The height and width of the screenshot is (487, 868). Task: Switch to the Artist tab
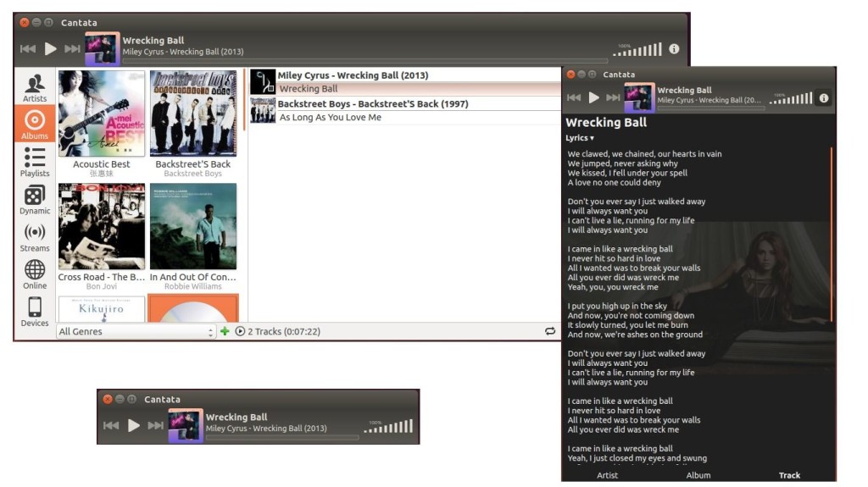[607, 475]
